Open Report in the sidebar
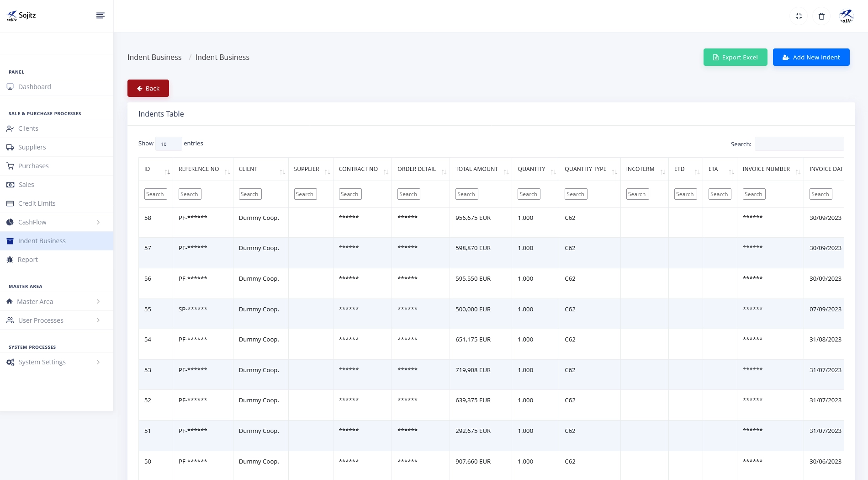868x480 pixels. click(57, 260)
